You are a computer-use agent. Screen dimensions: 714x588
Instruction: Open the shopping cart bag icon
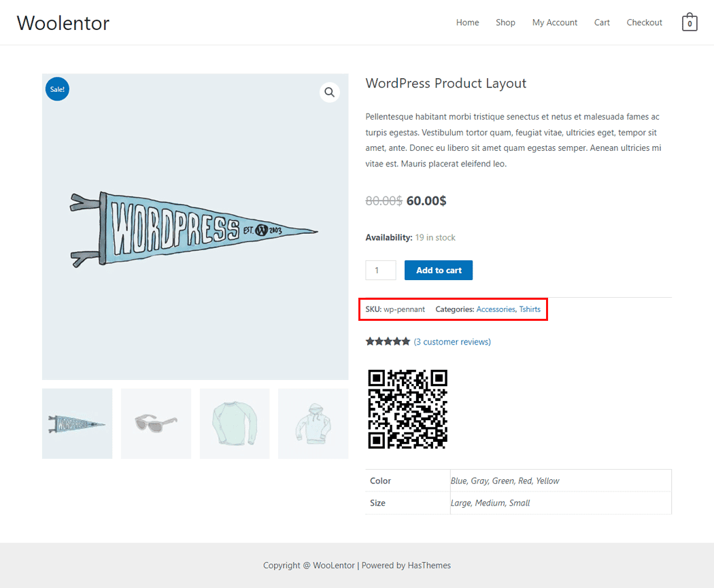(690, 22)
